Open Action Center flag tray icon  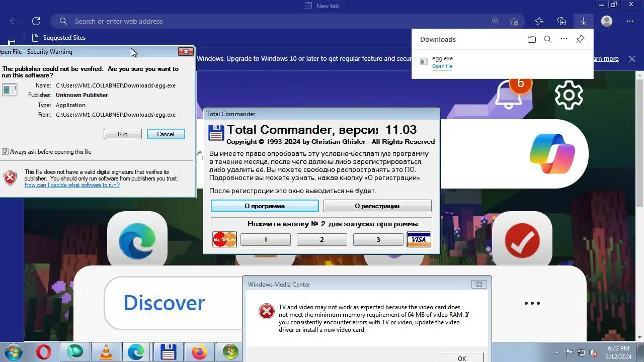tap(569, 352)
